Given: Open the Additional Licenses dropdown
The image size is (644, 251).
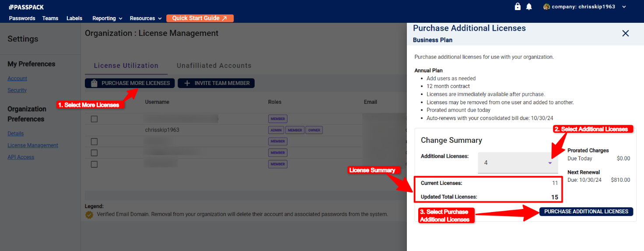Looking at the screenshot, I should 518,163.
